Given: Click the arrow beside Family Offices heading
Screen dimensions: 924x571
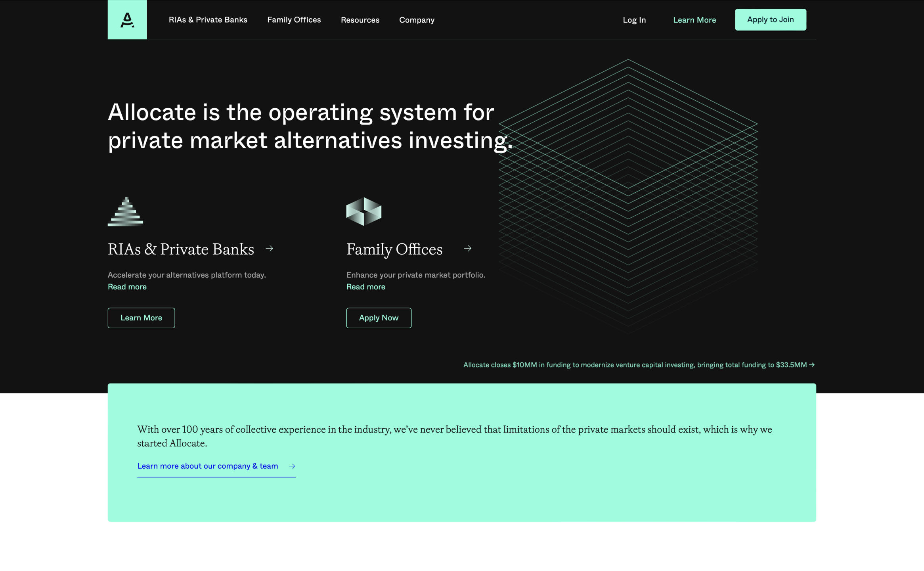Looking at the screenshot, I should coord(468,249).
